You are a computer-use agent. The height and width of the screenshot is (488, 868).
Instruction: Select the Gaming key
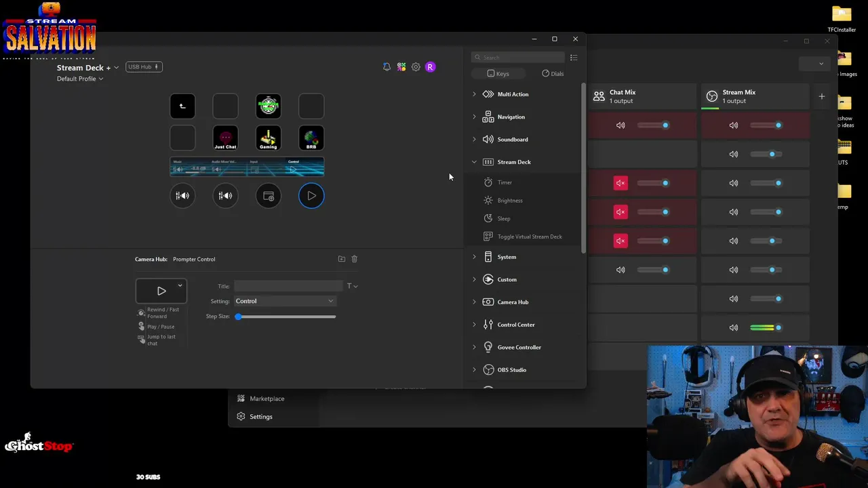pos(269,138)
